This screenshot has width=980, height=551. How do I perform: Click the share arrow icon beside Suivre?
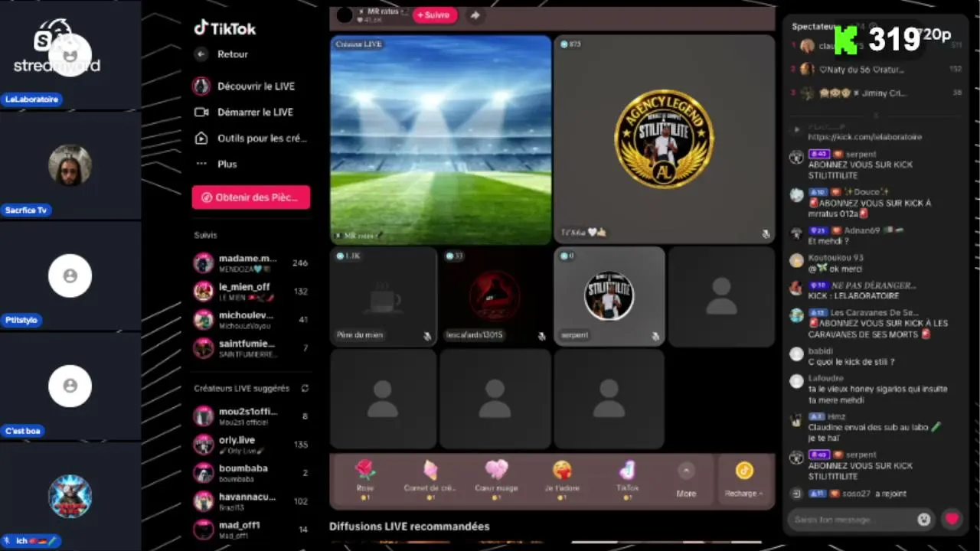pyautogui.click(x=475, y=15)
